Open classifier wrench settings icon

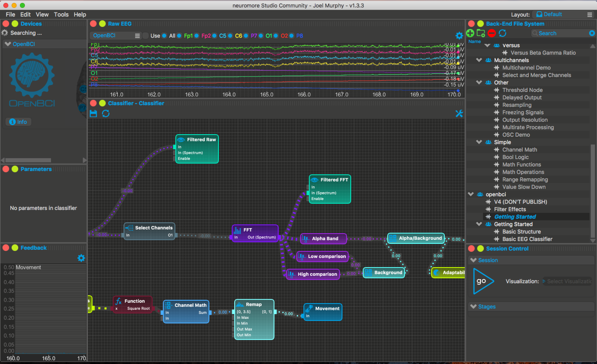[459, 113]
